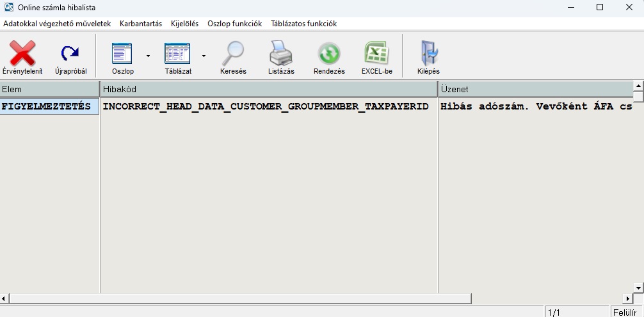This screenshot has width=644, height=317.
Task: Expand the Táblázat dropdown arrow
Action: pyautogui.click(x=204, y=56)
